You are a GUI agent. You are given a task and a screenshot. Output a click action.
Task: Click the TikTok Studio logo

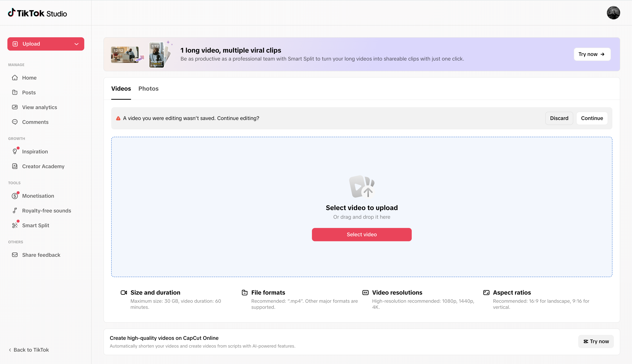click(38, 13)
